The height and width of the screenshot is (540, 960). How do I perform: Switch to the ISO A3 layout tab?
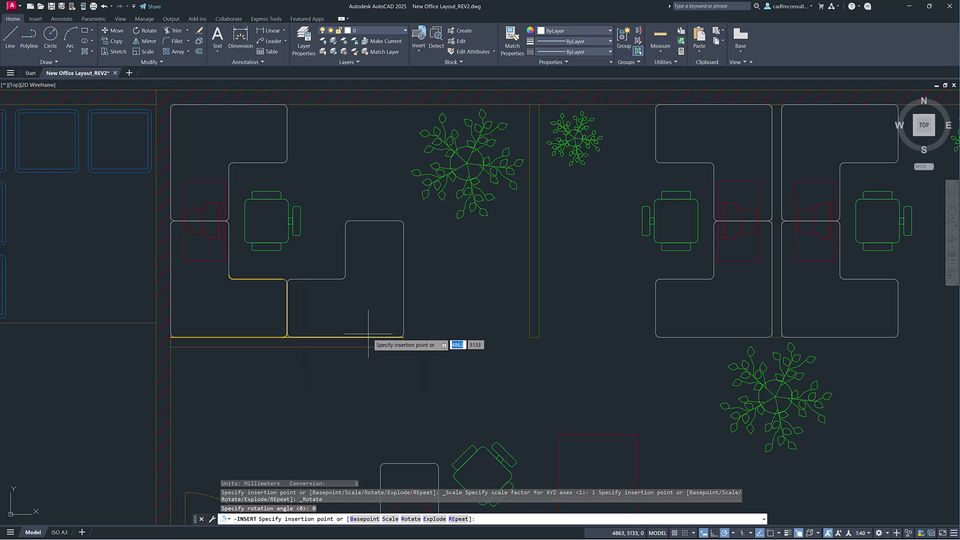pos(59,533)
